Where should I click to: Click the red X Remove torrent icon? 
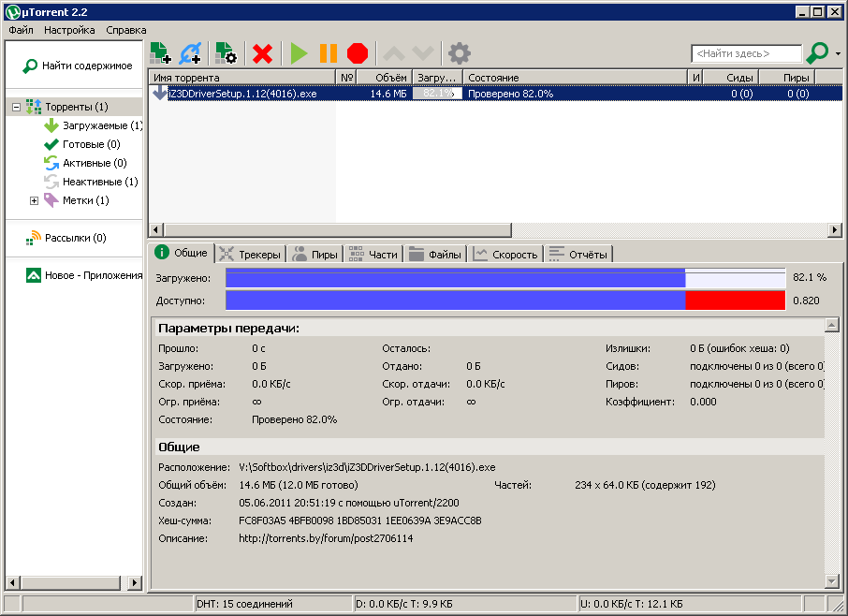click(x=263, y=53)
